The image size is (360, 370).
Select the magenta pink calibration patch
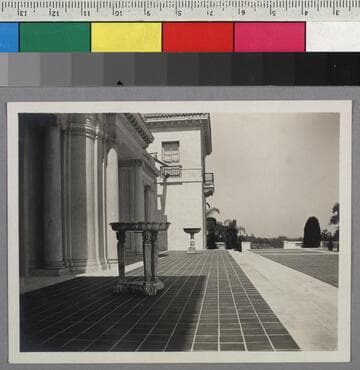coord(270,37)
